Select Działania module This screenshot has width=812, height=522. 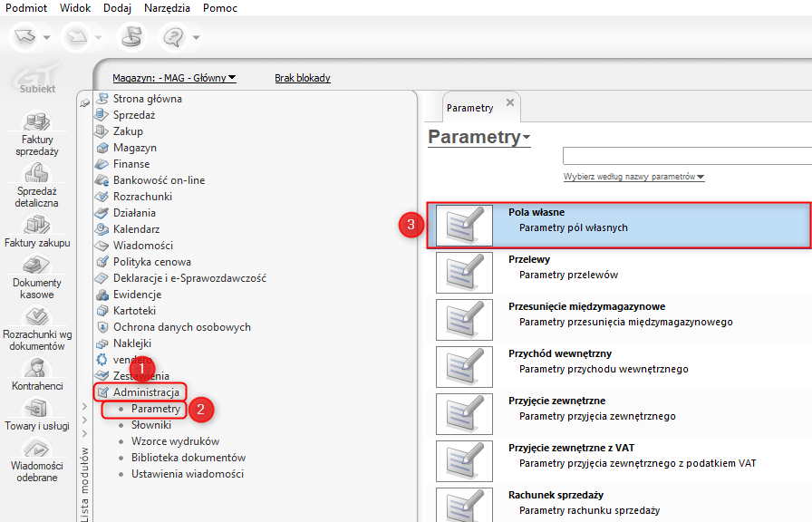click(134, 213)
